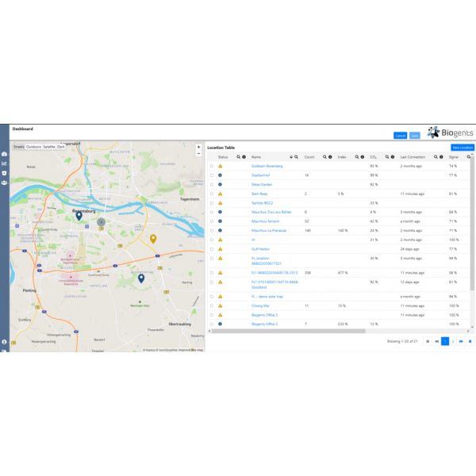The width and height of the screenshot is (476, 476).
Task: Sort by Name column arrow
Action: click(x=290, y=157)
